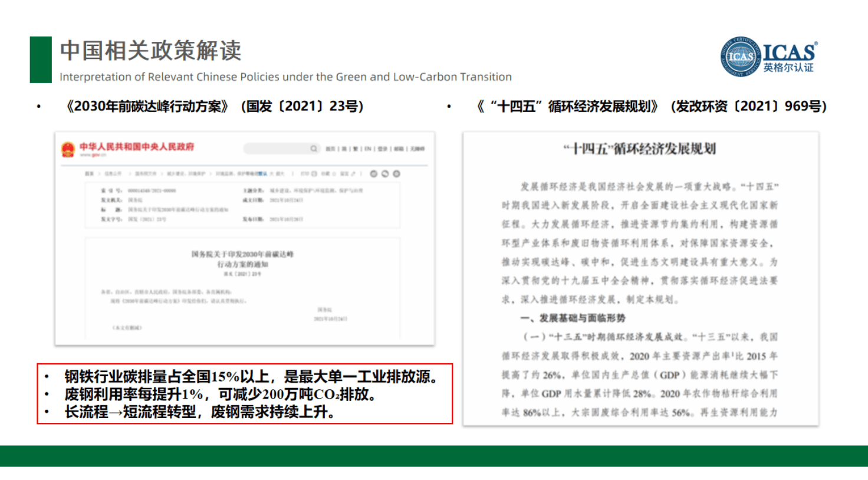Click the edit icon next to 留言
The image size is (868, 480).
click(x=354, y=174)
